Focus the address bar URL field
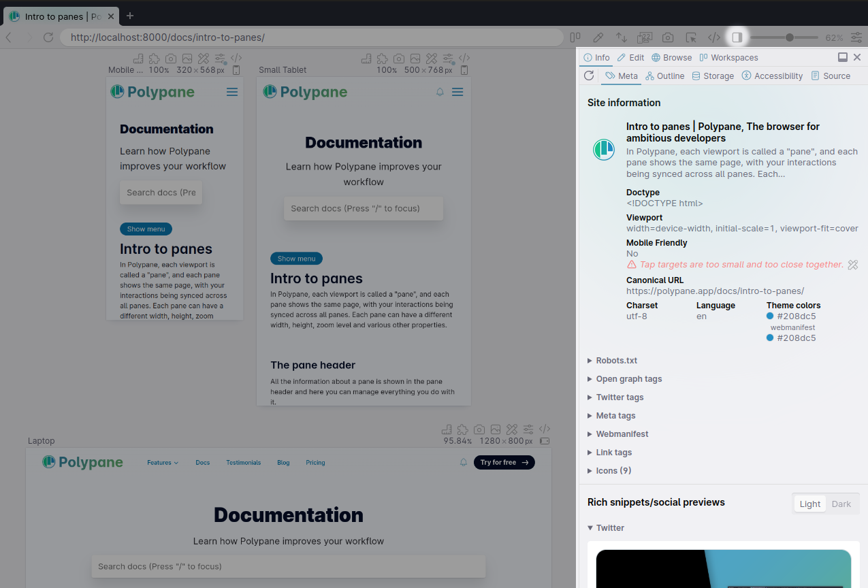868x588 pixels. click(311, 37)
